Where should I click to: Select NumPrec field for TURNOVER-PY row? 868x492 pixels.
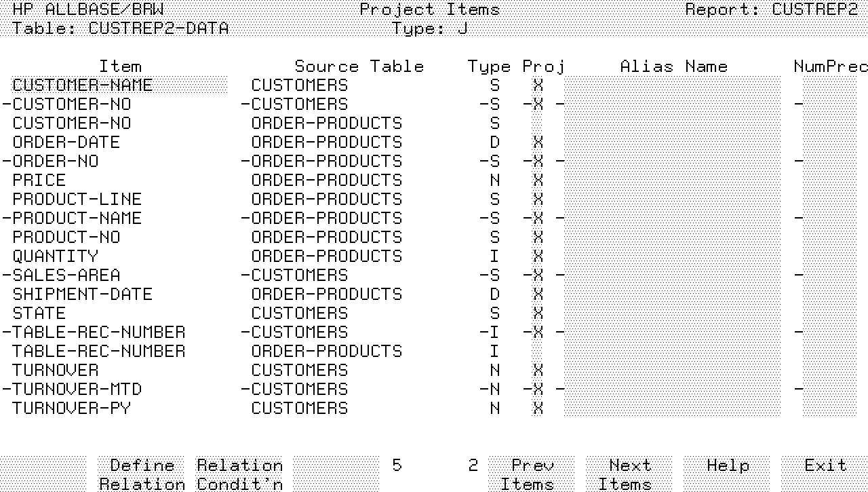(x=823, y=409)
